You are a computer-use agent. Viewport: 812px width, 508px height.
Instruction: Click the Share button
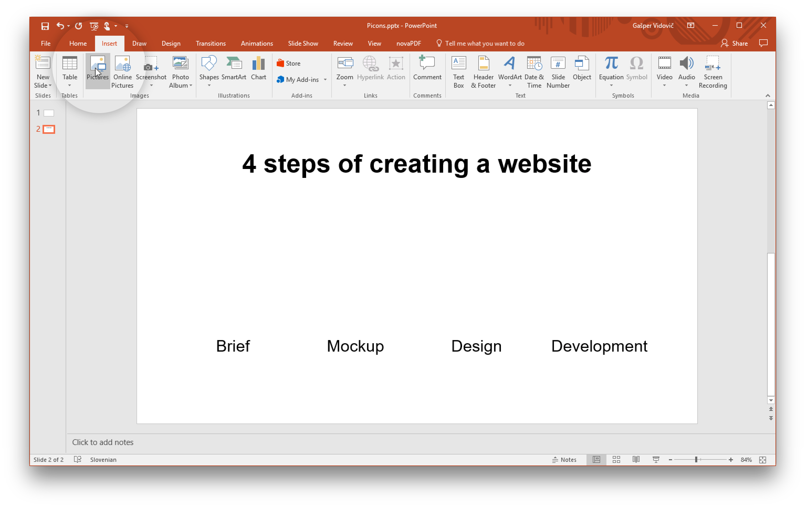click(x=734, y=43)
